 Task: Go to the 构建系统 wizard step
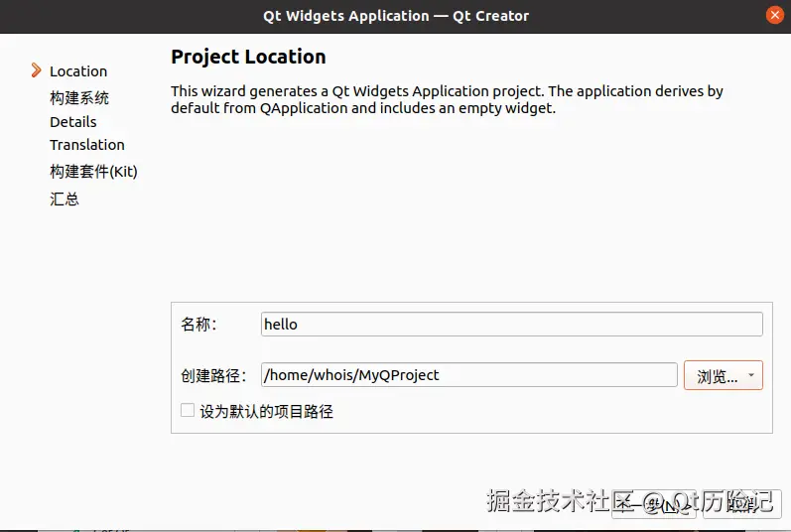point(79,98)
